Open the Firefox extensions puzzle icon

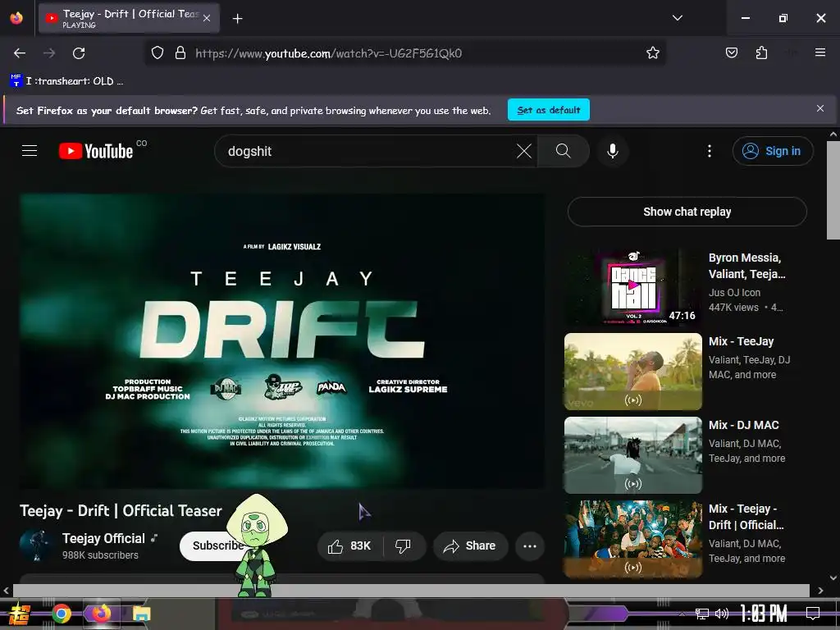point(761,53)
